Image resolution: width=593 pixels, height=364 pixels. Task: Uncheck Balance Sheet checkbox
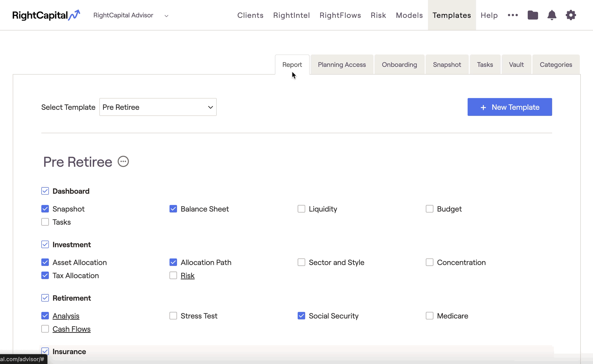click(173, 209)
